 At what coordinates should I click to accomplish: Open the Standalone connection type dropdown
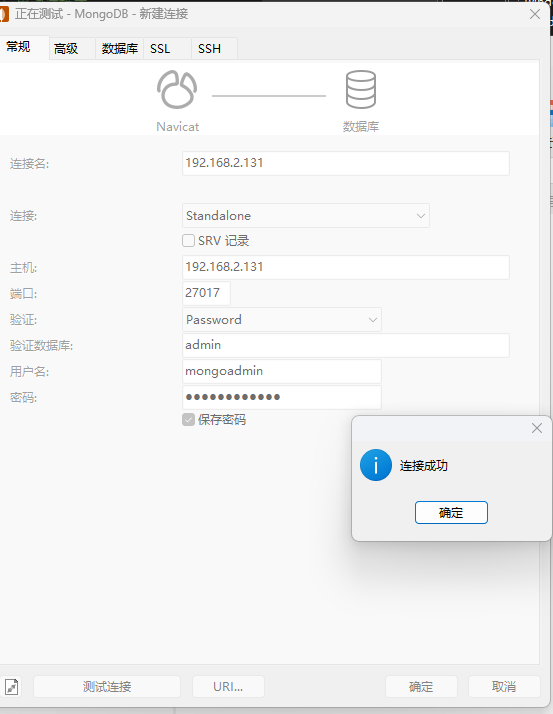(306, 215)
